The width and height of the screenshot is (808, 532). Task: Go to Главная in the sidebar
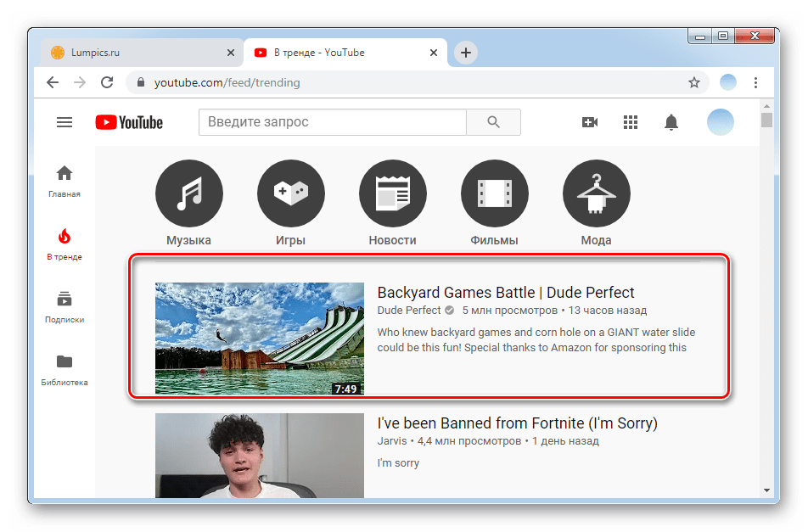point(65,182)
